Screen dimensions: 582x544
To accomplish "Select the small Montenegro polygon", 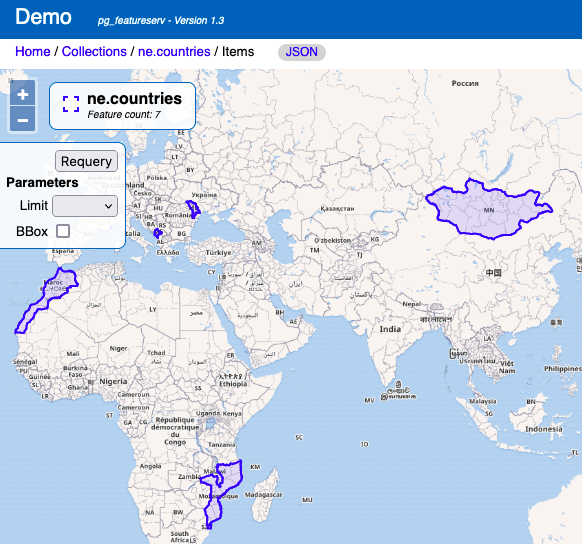I will pos(158,233).
